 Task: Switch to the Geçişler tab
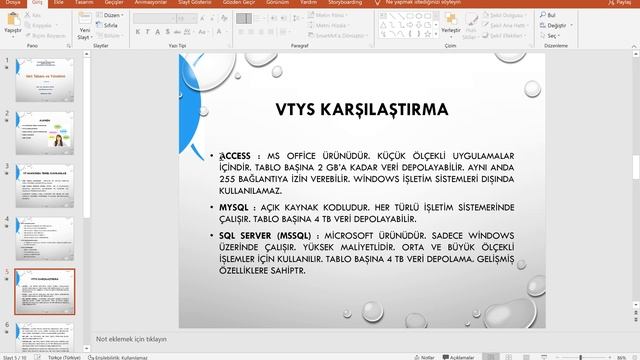pos(114,2)
